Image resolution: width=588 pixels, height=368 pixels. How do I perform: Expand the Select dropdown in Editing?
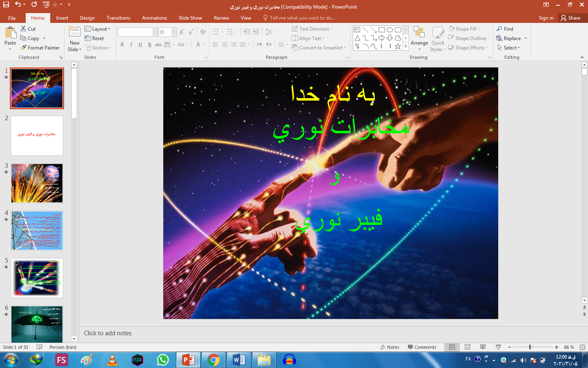pos(509,48)
